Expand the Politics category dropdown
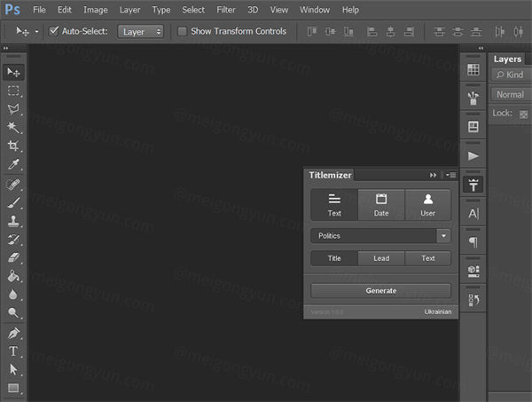This screenshot has width=532, height=402. [x=443, y=236]
